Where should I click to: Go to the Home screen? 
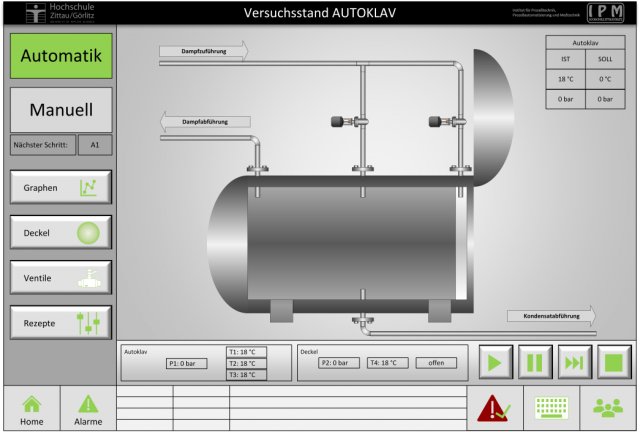pyautogui.click(x=31, y=409)
